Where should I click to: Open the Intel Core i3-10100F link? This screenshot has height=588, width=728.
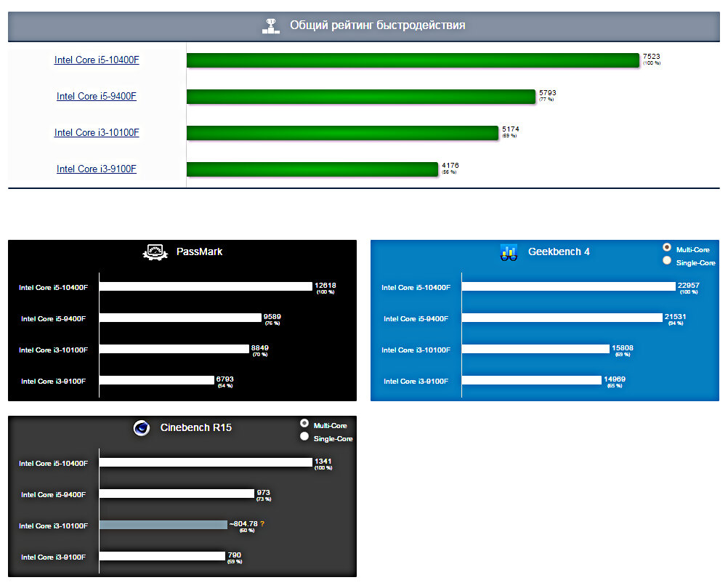click(97, 132)
